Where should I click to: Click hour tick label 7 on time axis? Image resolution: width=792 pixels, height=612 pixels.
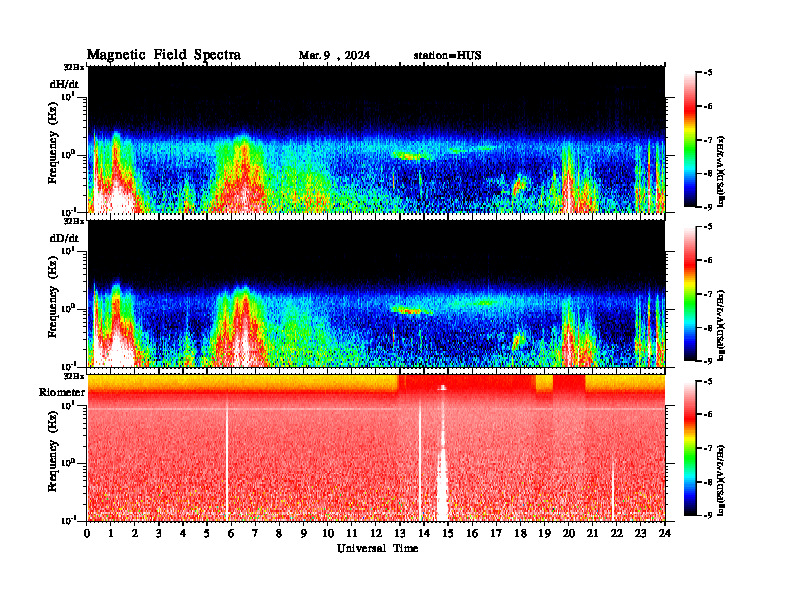[x=256, y=533]
